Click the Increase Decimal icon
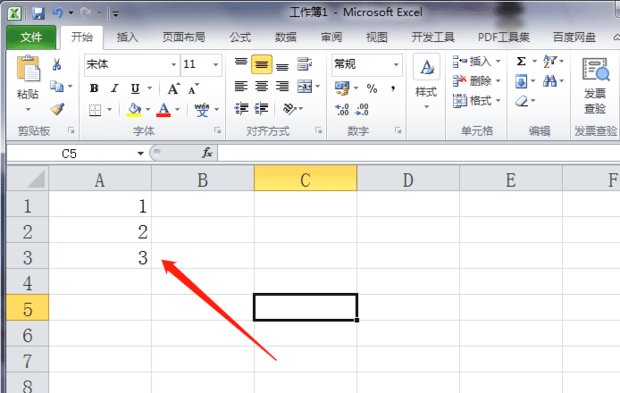620x393 pixels. coord(342,110)
